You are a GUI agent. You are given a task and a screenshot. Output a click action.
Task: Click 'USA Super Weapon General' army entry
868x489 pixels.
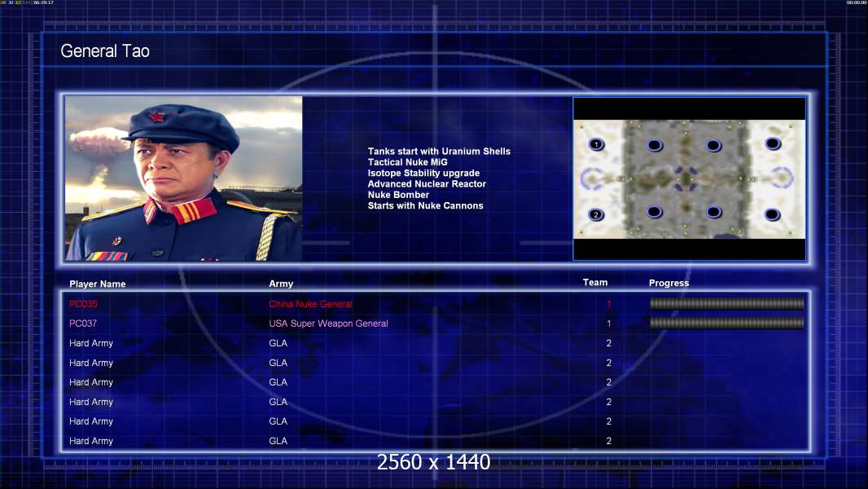pyautogui.click(x=328, y=324)
